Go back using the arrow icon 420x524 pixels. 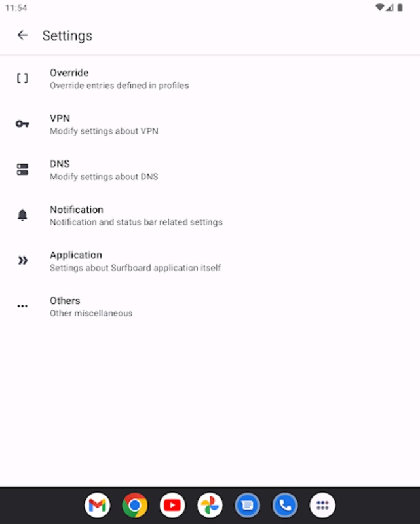22,35
